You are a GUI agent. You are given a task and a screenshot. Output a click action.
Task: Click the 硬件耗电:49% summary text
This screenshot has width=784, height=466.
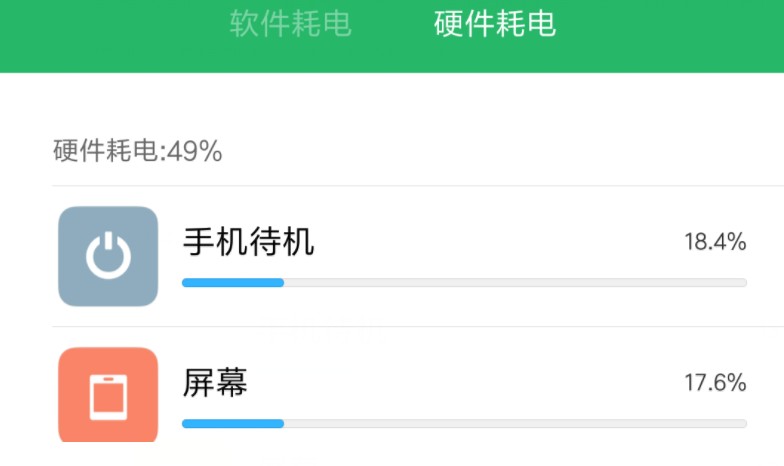[x=137, y=152]
